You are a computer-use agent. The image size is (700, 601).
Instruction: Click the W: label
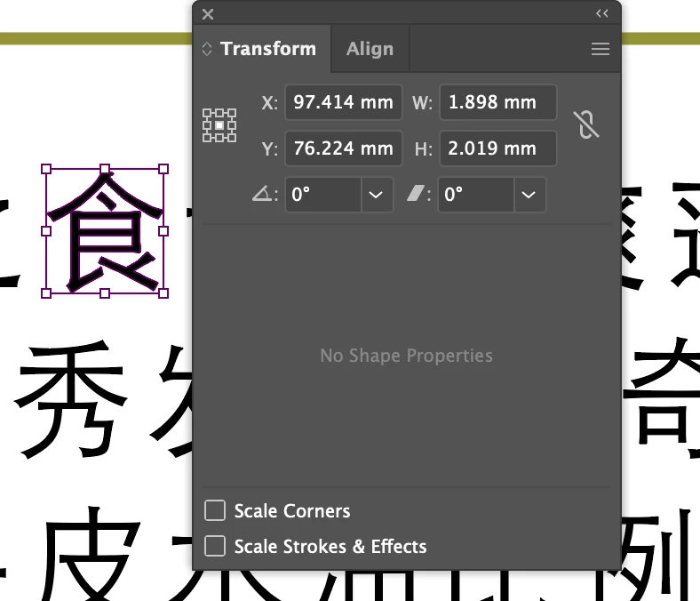[422, 103]
